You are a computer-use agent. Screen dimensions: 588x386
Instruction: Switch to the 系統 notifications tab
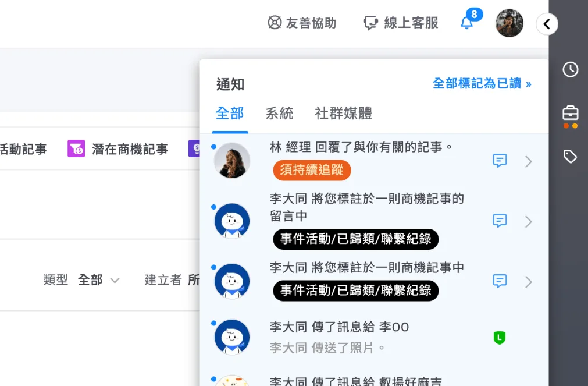(279, 113)
